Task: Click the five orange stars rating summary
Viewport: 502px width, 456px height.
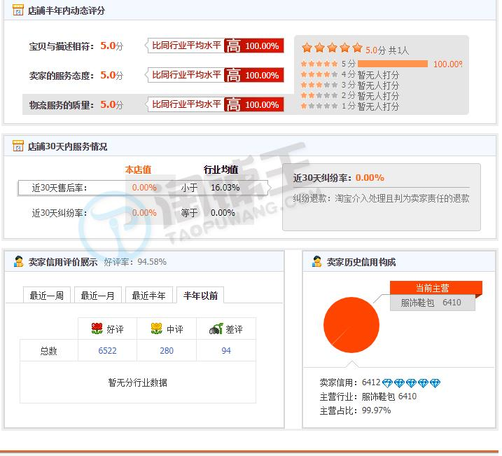Action: 332,48
